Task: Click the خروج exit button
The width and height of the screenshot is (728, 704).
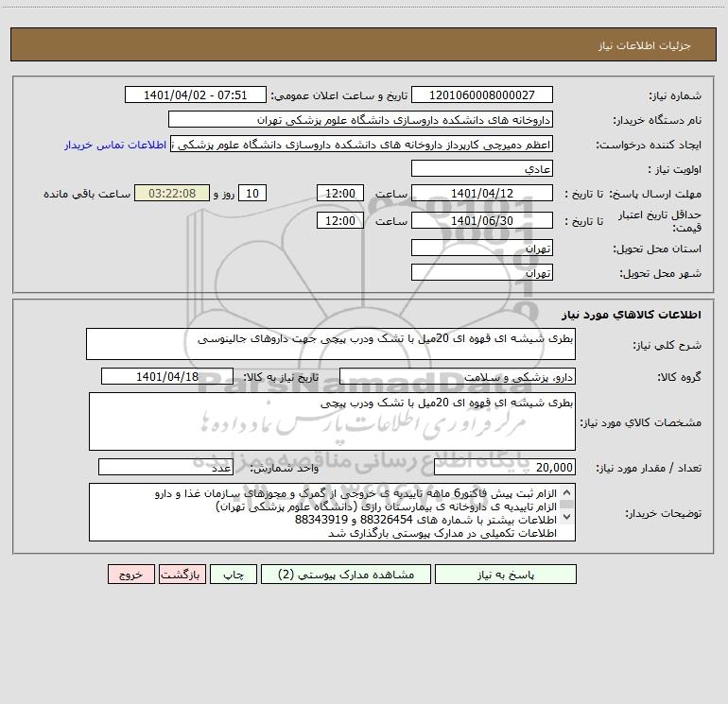Action: click(x=130, y=575)
